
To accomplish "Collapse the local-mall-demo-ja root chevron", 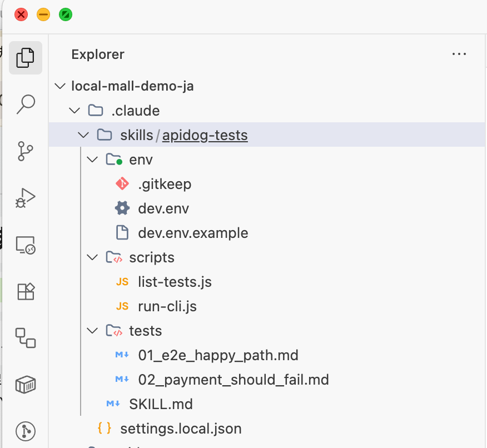I will 60,86.
